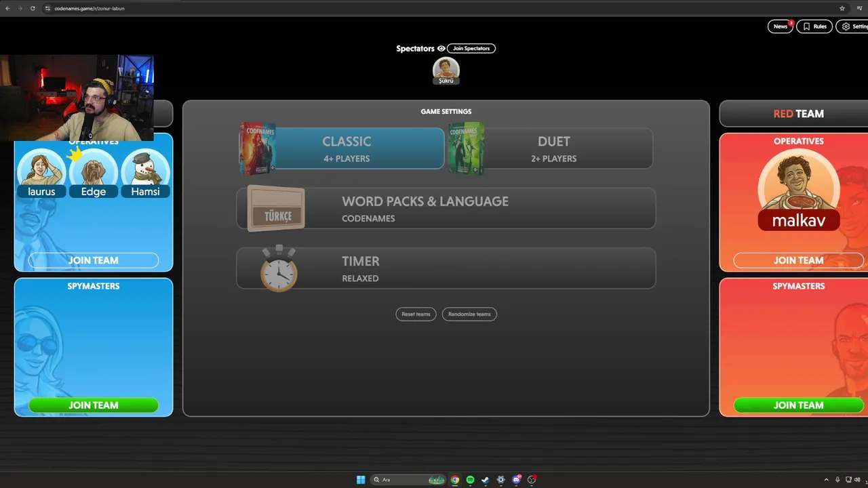Click the GAME SETTINGS heading
The width and height of the screenshot is (868, 488).
pyautogui.click(x=446, y=111)
